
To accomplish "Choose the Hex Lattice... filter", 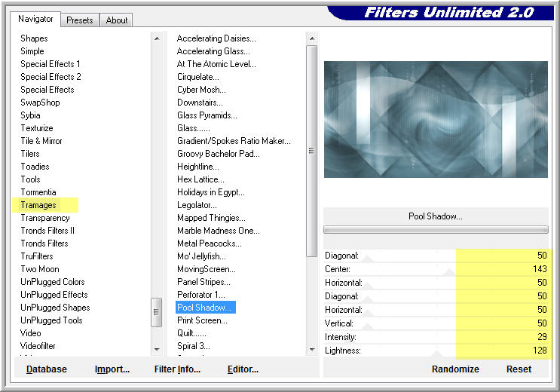I will [x=200, y=179].
